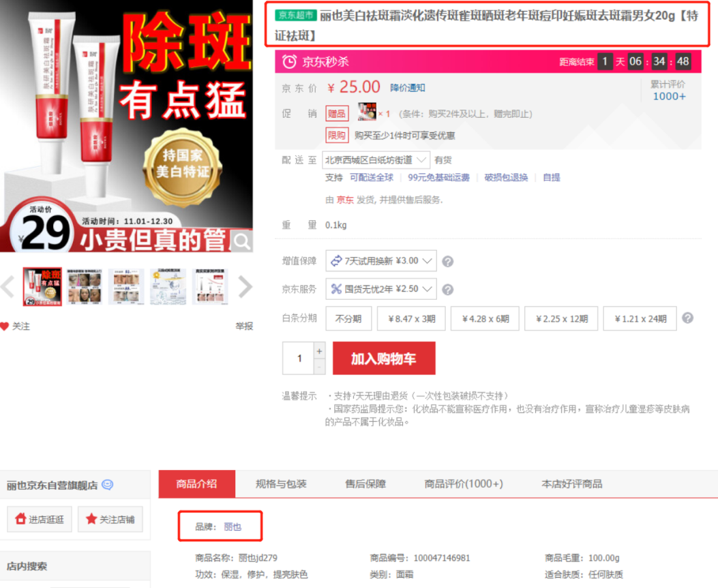Click the magnifier icon on product image
The width and height of the screenshot is (718, 588).
241,241
